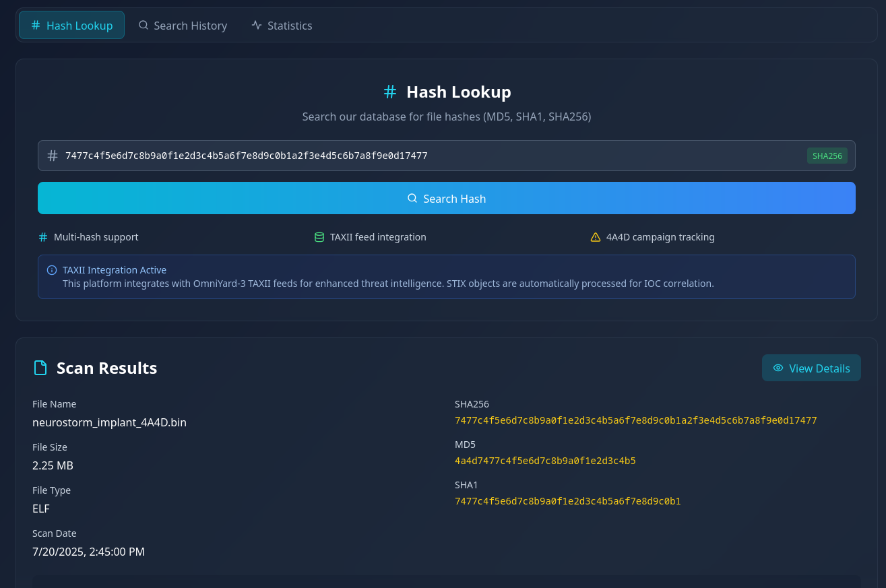Screen dimensions: 886x588
Task: Open the Hash Lookup tab
Action: [x=71, y=26]
